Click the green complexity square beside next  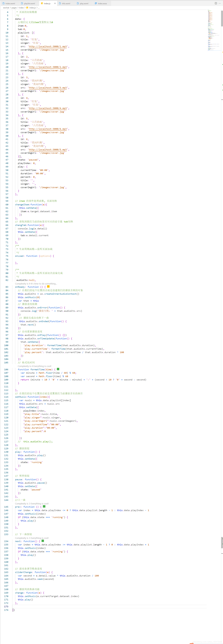coord(43,541)
